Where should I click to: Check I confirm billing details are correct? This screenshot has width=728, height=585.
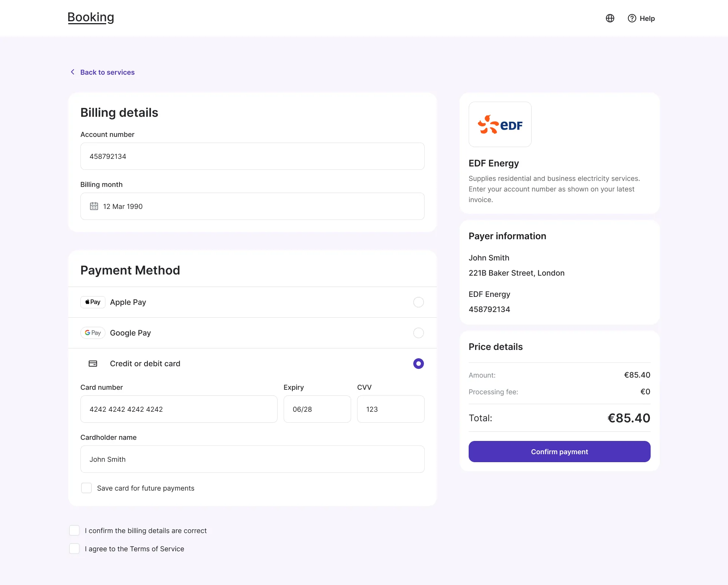click(74, 530)
